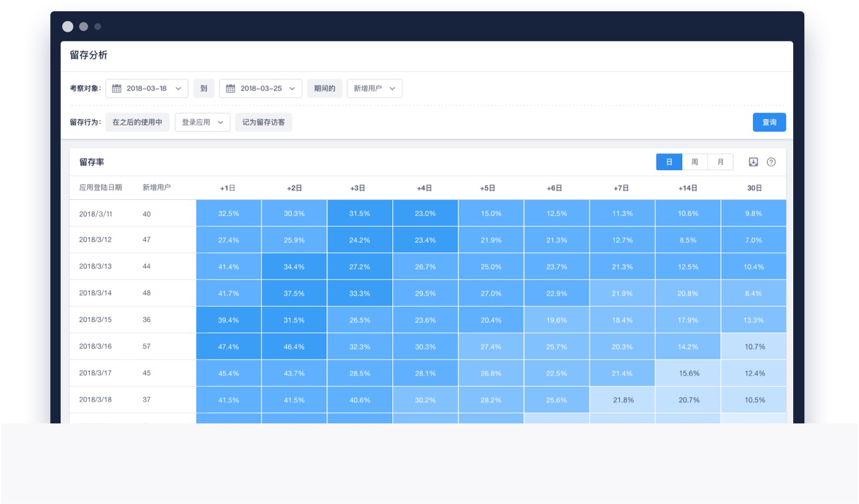859x504 pixels.
Task: Click the +14日 column header
Action: pyautogui.click(x=688, y=188)
